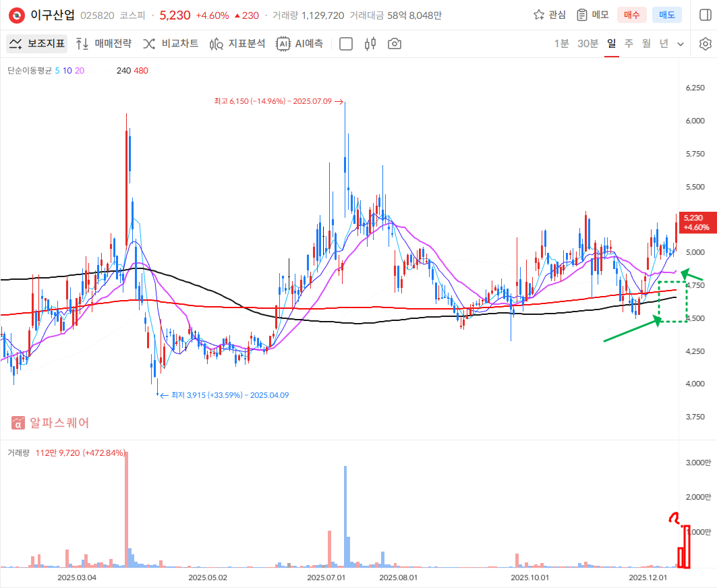Viewport: 717px width, 588px height.
Task: Toggle the 5-day moving average legend
Action: [57, 71]
